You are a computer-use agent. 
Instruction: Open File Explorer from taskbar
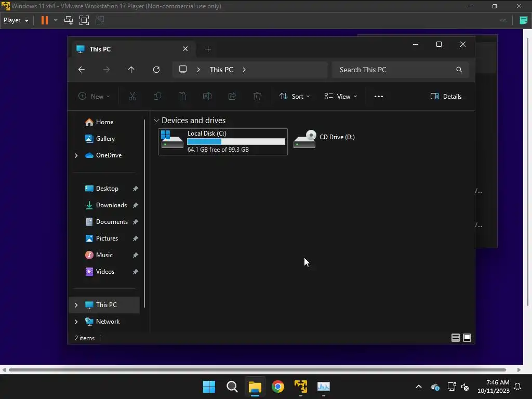[255, 387]
